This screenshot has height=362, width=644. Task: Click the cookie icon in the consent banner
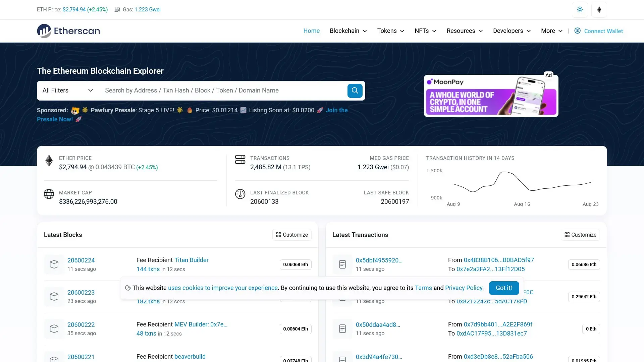point(128,288)
